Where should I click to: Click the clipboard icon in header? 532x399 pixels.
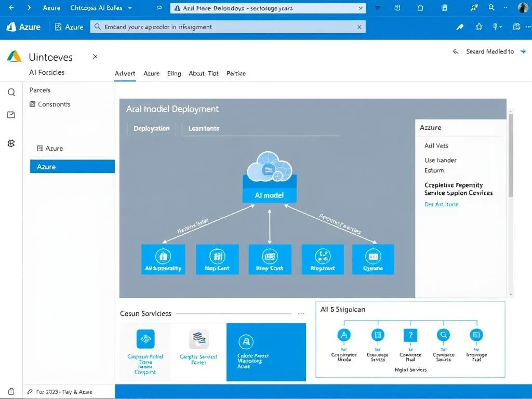[x=516, y=27]
